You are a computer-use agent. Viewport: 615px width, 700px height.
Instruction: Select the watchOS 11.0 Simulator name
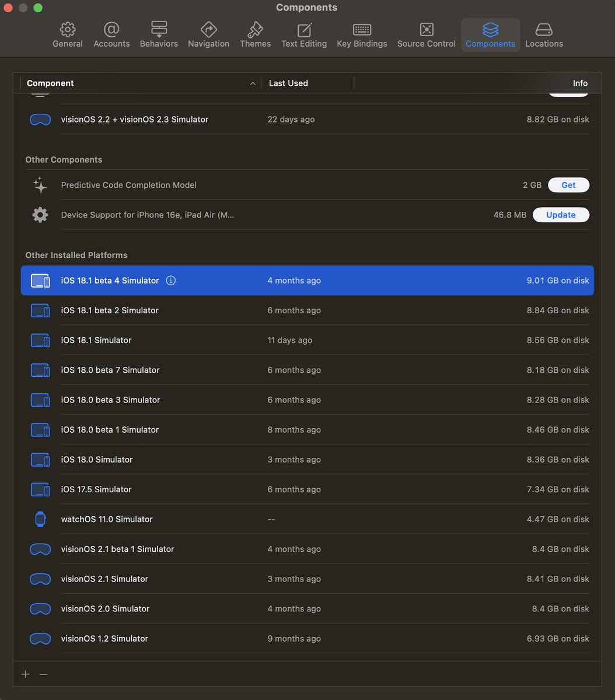click(x=107, y=519)
